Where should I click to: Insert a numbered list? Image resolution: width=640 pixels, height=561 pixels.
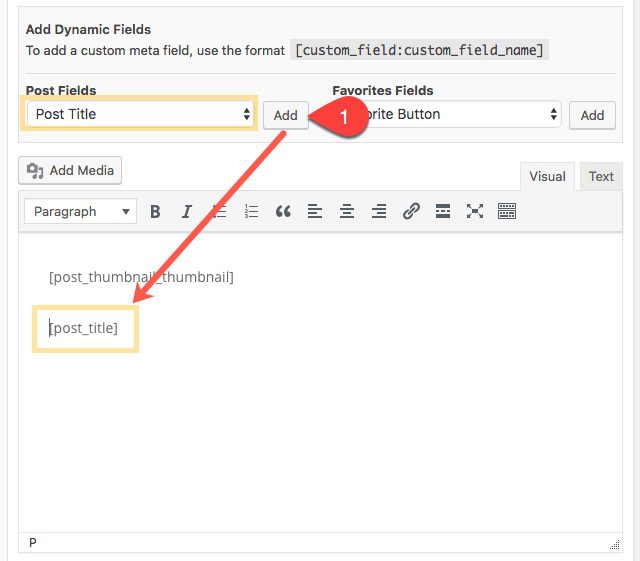251,212
